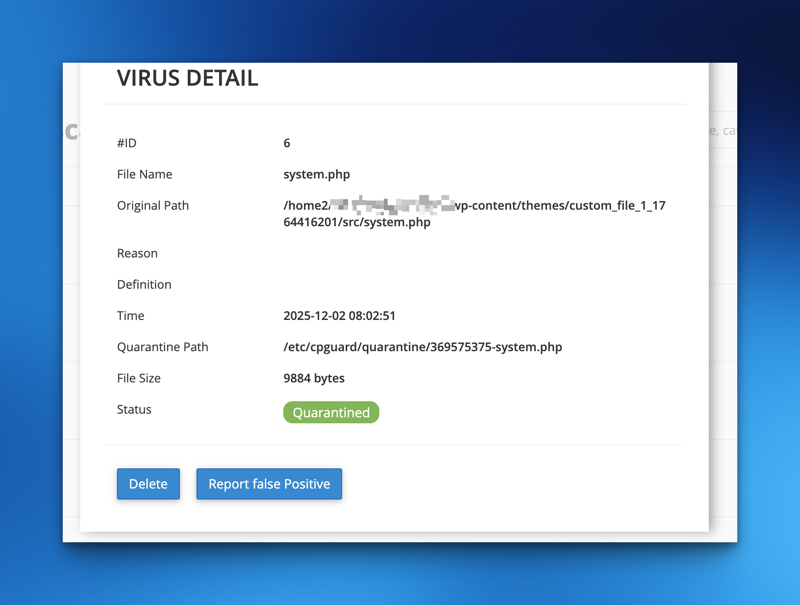Click the Status field label
The width and height of the screenshot is (800, 605).
134,409
